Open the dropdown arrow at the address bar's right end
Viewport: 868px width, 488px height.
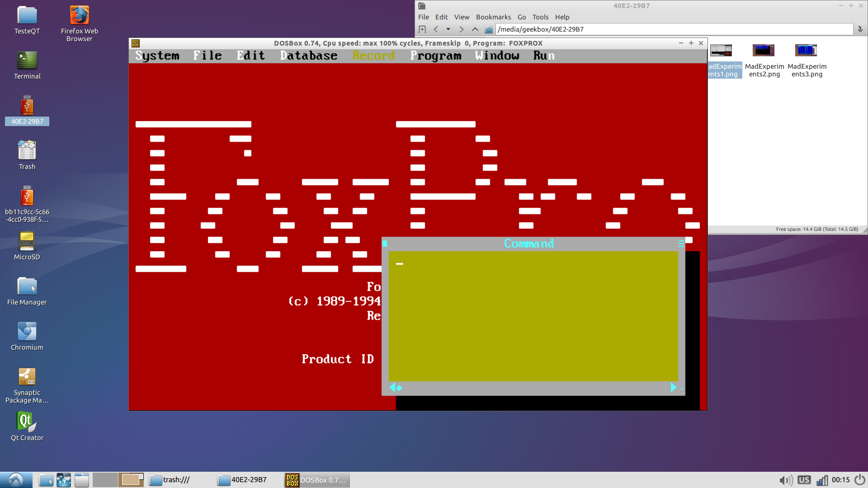tap(859, 29)
